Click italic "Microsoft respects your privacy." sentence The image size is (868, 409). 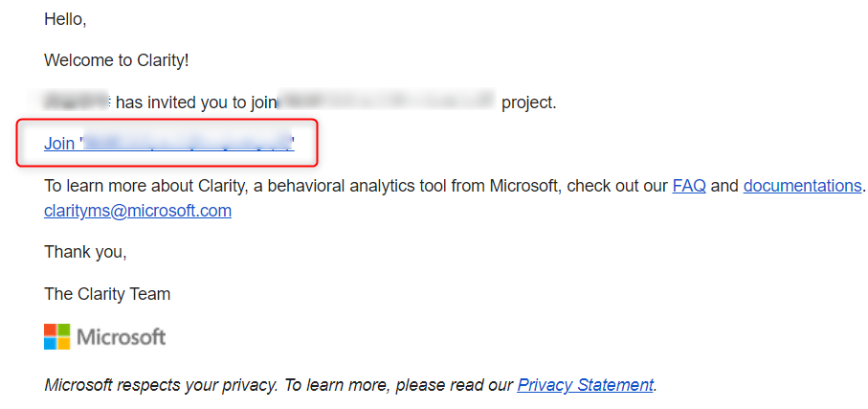[161, 385]
